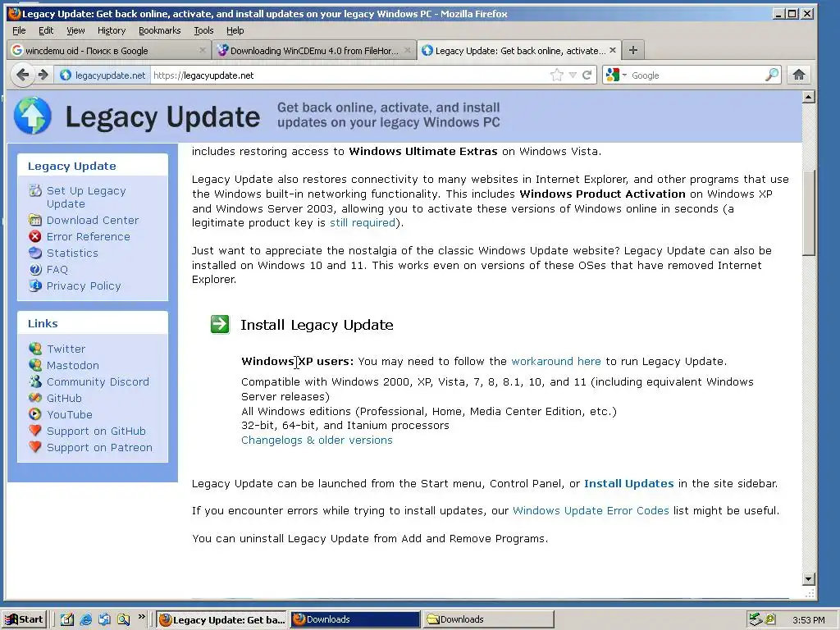Open the Help menu

tap(235, 30)
